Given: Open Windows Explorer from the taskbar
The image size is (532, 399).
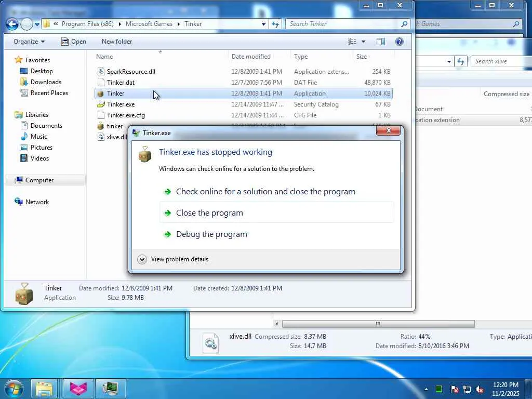Looking at the screenshot, I should (45, 389).
